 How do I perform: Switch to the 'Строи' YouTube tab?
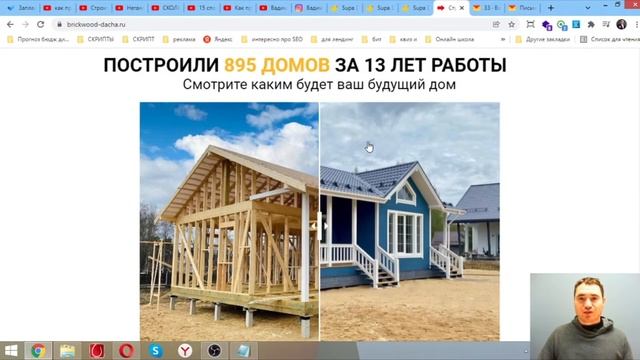pyautogui.click(x=93, y=8)
